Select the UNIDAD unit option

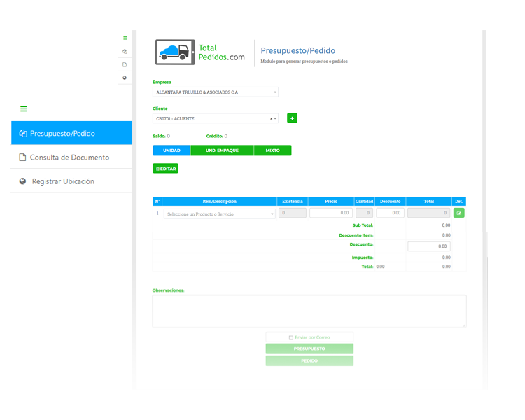tap(171, 150)
